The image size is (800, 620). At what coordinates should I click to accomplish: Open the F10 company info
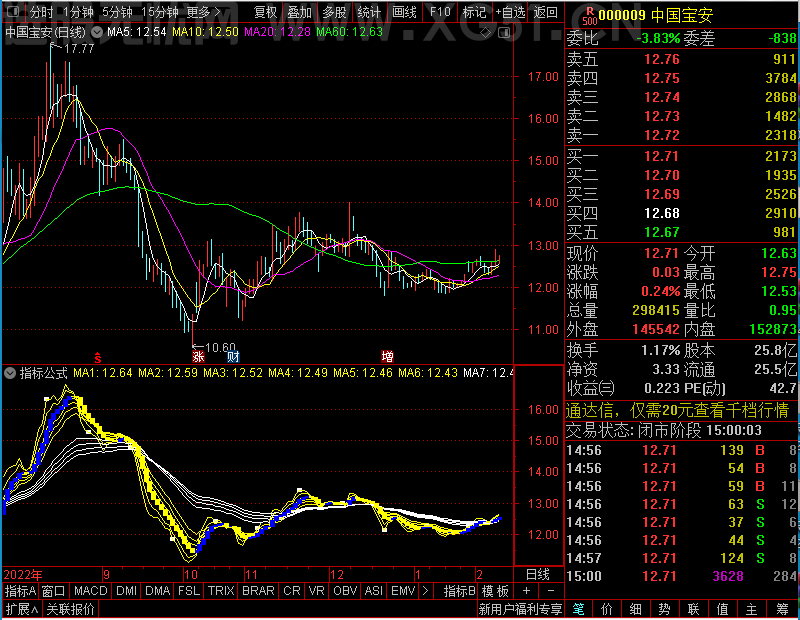pos(440,12)
